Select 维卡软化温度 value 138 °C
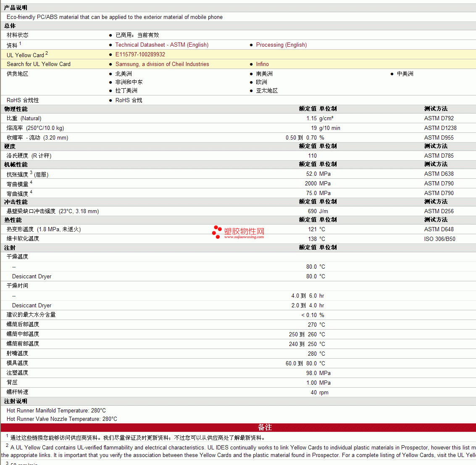The image size is (476, 465). pos(316,239)
